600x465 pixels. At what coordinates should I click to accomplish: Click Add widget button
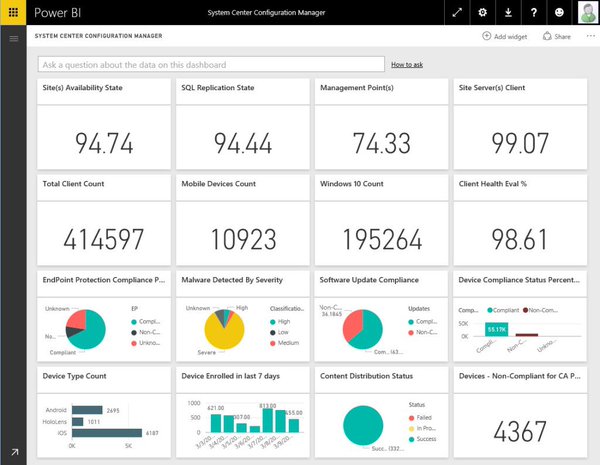tap(504, 36)
